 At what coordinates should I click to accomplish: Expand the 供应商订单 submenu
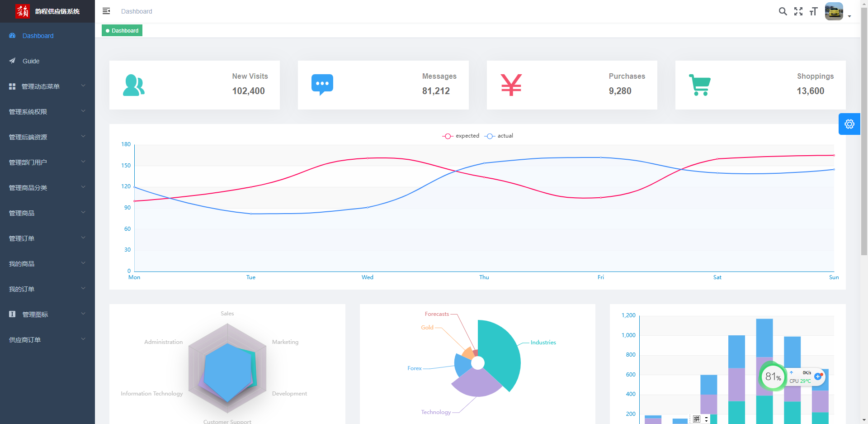47,339
